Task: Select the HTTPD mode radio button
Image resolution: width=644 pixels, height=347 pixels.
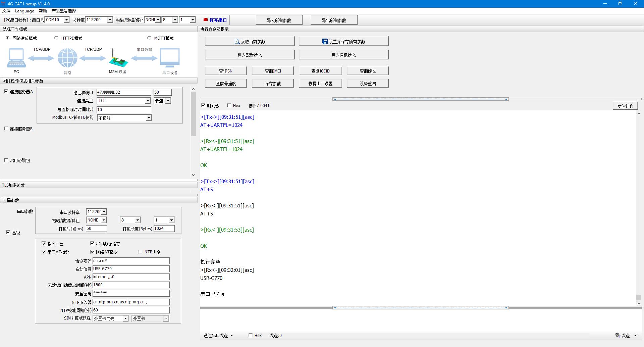Action: (x=56, y=38)
